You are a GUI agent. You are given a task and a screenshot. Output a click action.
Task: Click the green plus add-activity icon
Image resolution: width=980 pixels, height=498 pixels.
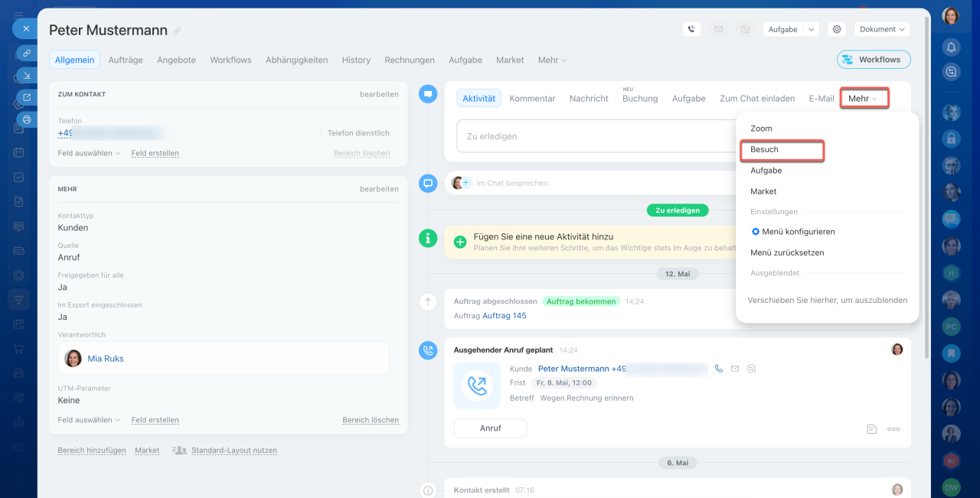[460, 242]
